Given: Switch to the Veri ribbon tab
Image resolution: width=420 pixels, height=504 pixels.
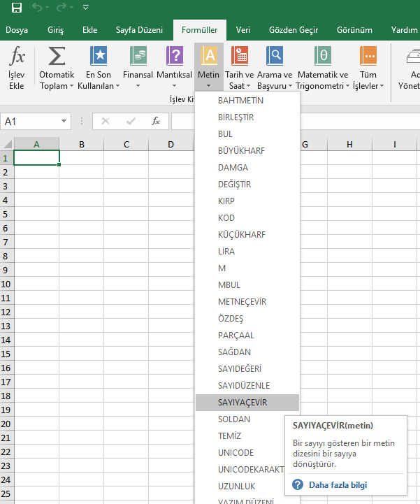Looking at the screenshot, I should 242,30.
